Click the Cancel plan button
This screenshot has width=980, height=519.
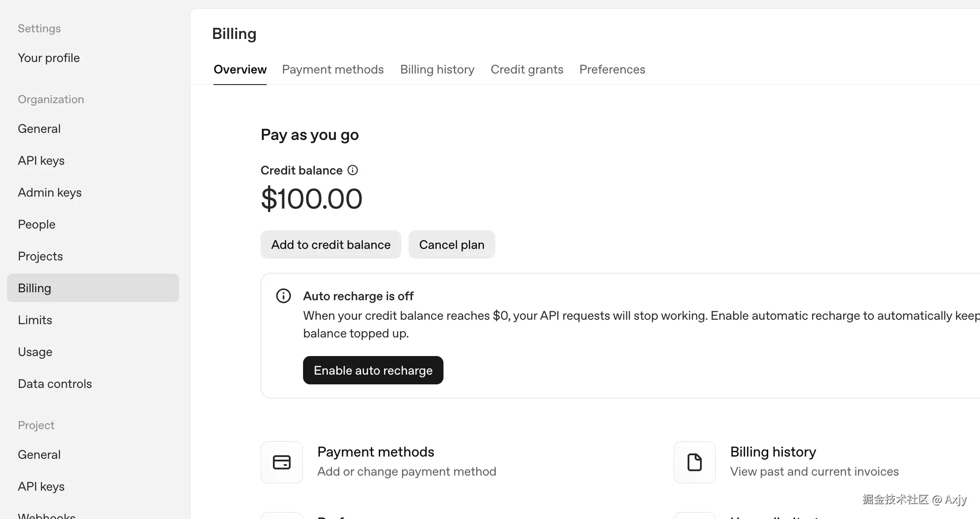click(x=451, y=244)
